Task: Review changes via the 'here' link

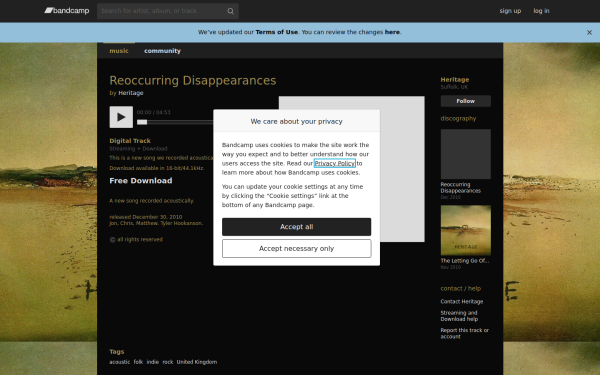Action: point(392,32)
